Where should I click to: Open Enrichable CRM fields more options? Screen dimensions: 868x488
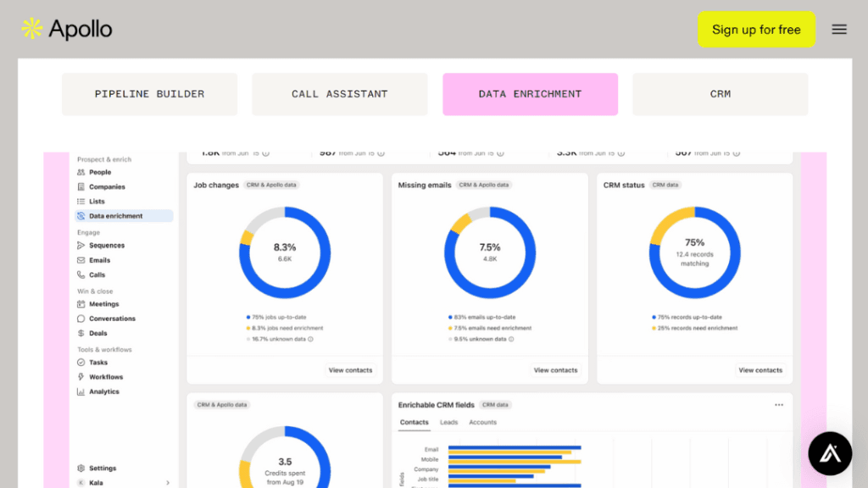pos(779,405)
